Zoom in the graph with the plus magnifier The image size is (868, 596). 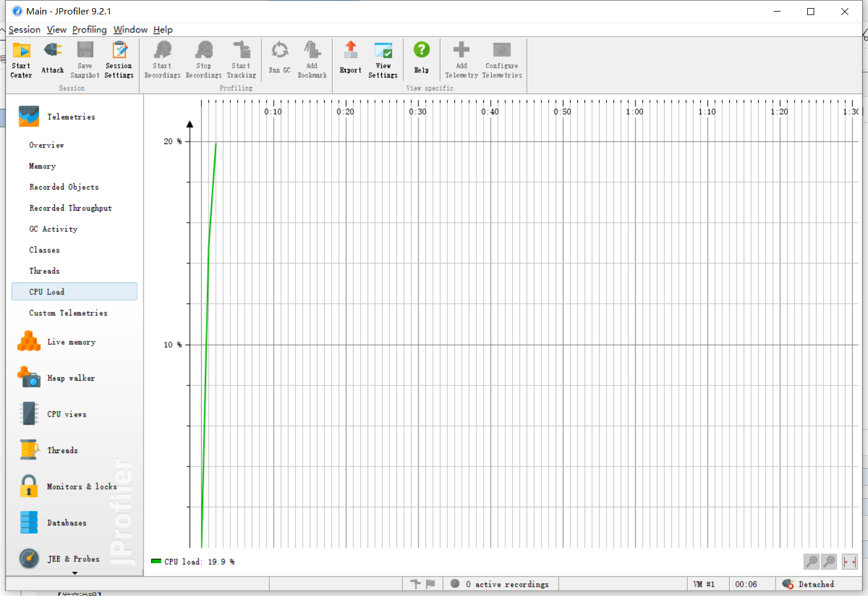point(812,561)
